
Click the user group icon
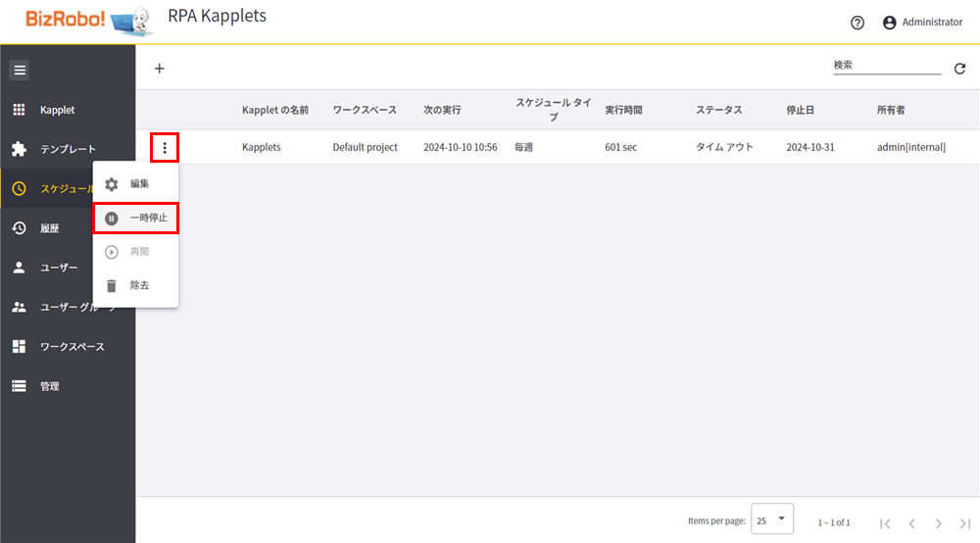tap(20, 307)
